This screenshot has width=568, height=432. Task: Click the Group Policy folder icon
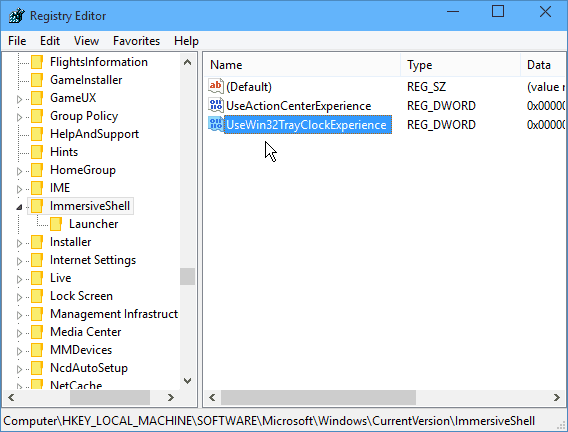click(x=37, y=116)
